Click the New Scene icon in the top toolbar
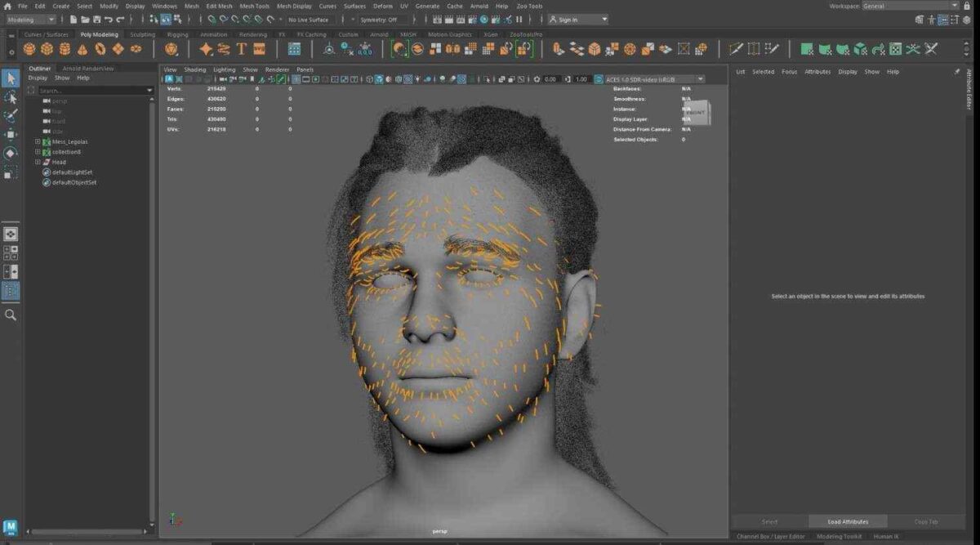This screenshot has height=545, width=980. 73,18
